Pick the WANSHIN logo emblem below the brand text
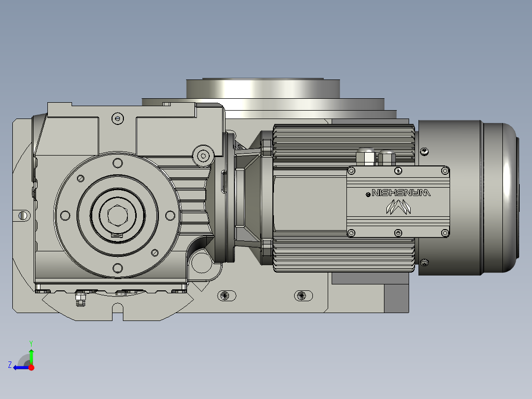 click(398, 207)
